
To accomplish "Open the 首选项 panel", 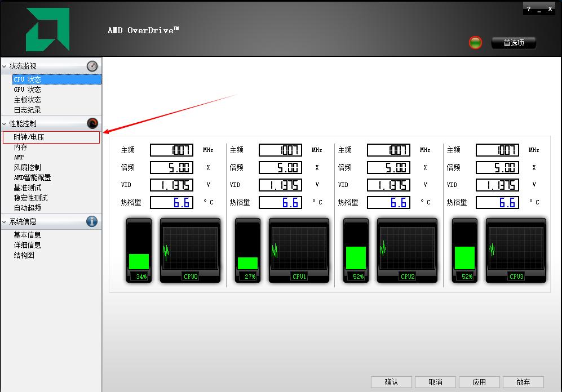I will tap(513, 42).
